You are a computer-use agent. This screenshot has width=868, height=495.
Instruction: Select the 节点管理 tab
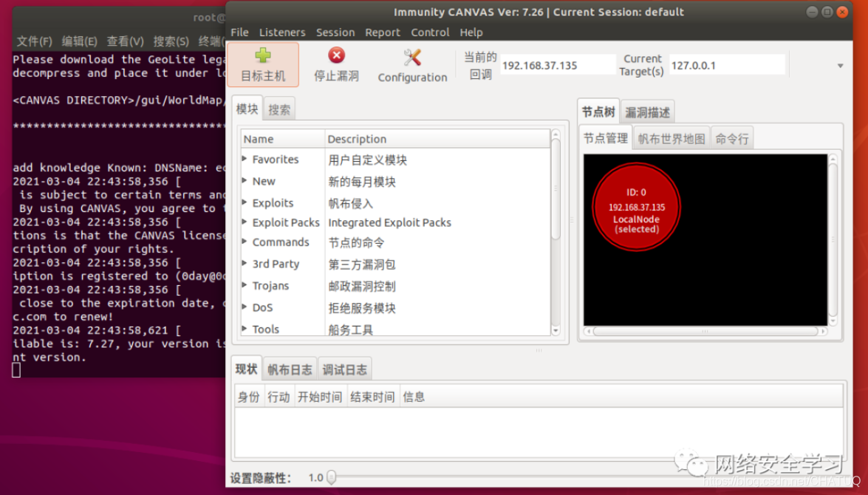[x=606, y=138]
